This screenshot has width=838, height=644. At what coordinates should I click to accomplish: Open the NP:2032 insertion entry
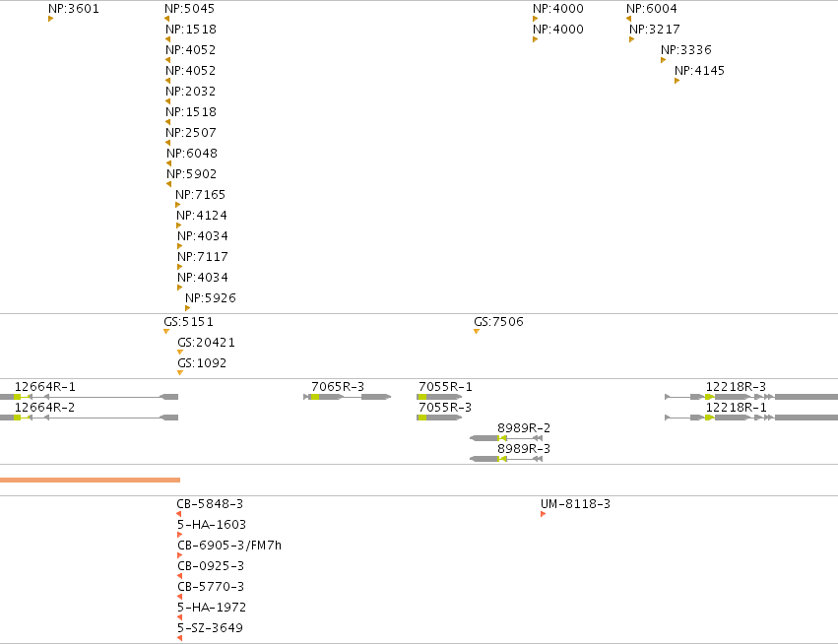(191, 92)
